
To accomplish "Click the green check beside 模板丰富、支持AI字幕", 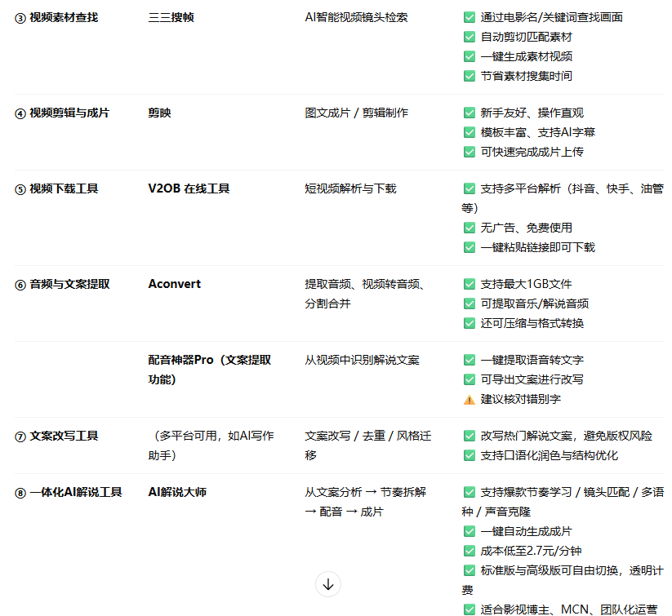I will (470, 132).
